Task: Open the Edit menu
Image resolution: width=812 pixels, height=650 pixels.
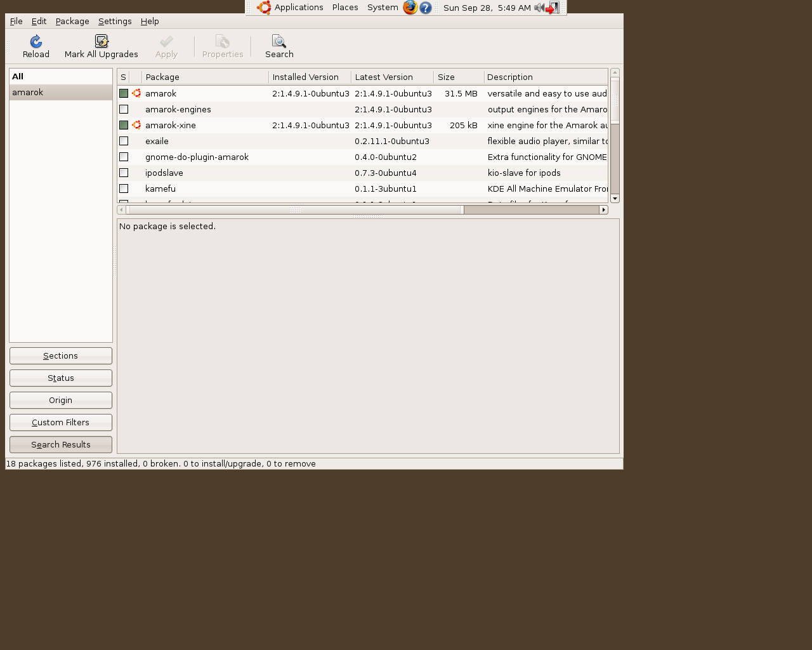Action: (x=39, y=21)
